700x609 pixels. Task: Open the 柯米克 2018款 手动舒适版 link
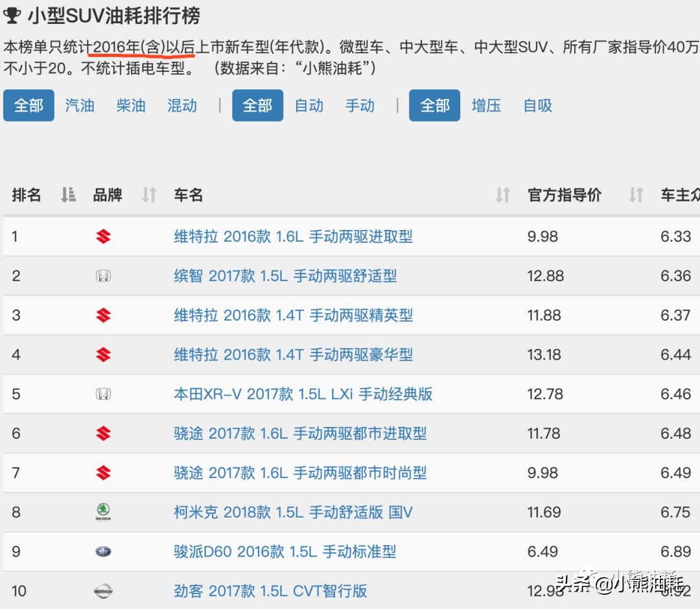point(291,512)
